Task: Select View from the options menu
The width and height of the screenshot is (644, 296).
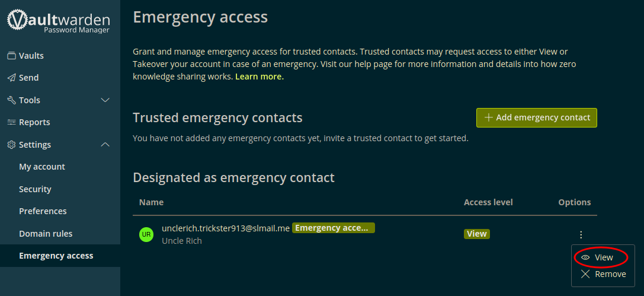Action: (x=603, y=257)
